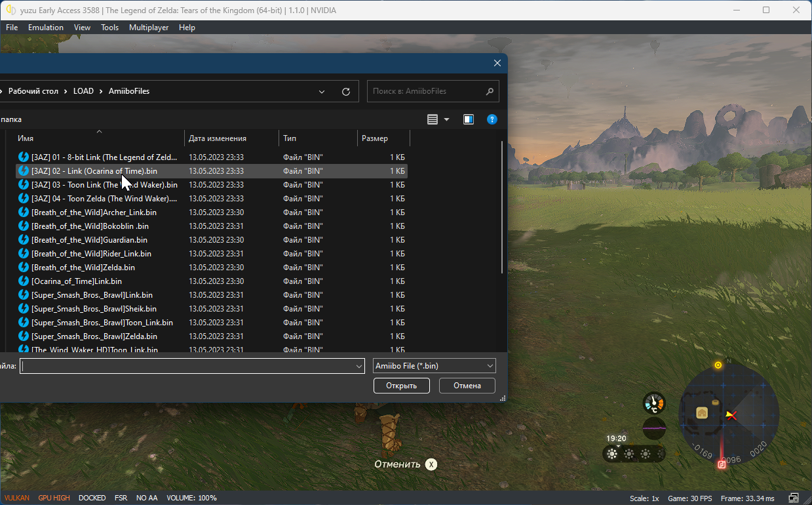812x505 pixels.
Task: Click file icon of [Ocarina_of_Time]Link.bin
Action: point(24,281)
